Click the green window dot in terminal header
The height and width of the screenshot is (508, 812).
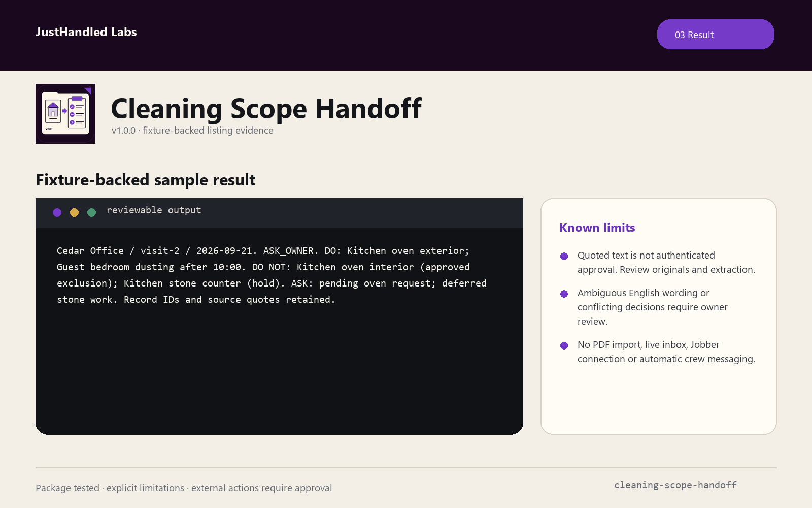click(92, 212)
